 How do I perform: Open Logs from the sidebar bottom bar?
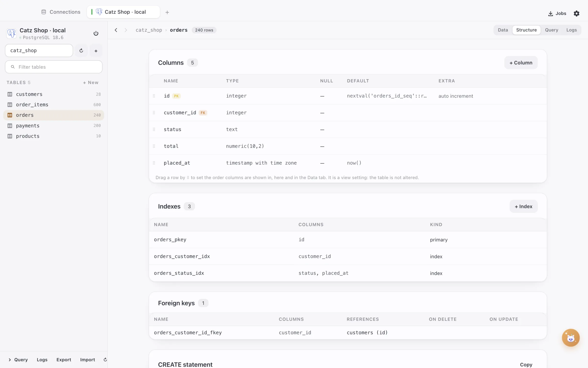[x=42, y=359]
